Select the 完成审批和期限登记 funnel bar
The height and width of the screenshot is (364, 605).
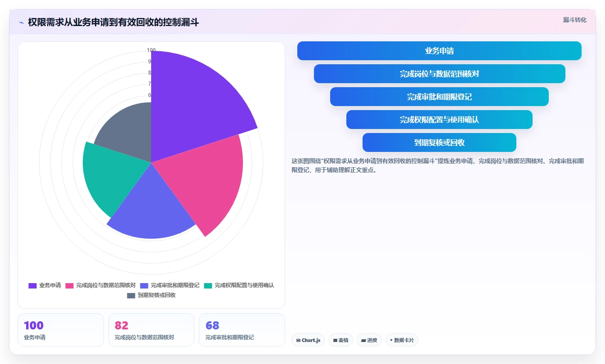tap(439, 97)
